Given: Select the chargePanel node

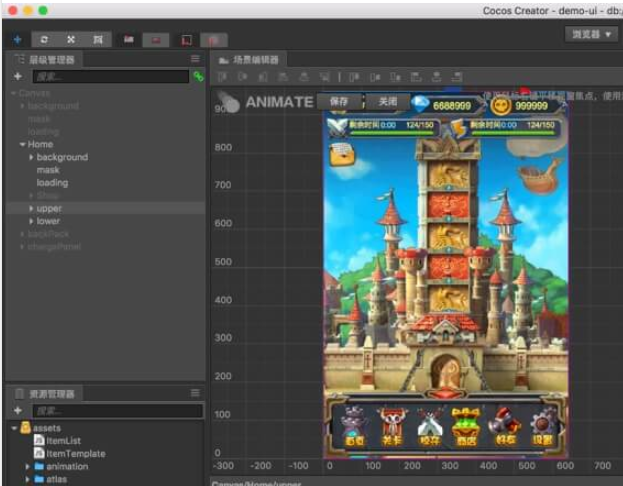Looking at the screenshot, I should [54, 247].
